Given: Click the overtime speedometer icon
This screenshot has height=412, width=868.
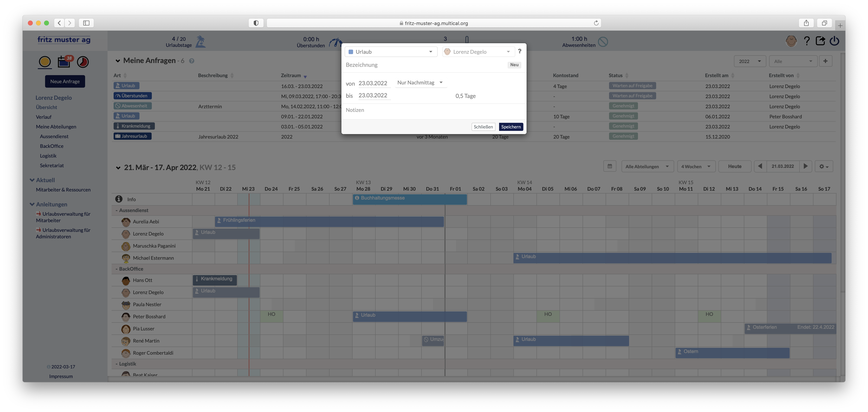Looking at the screenshot, I should [x=335, y=42].
